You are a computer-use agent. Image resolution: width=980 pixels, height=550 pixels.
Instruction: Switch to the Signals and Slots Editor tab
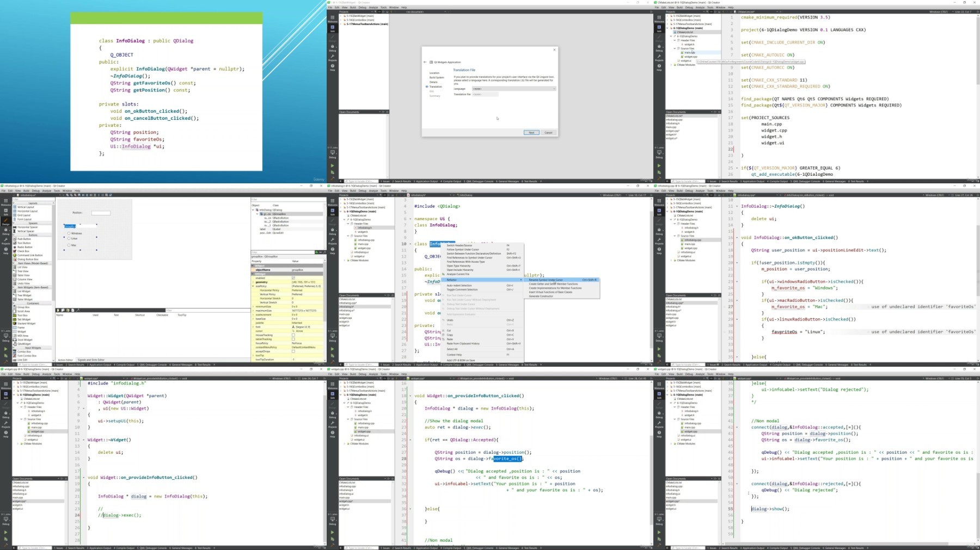[91, 360]
